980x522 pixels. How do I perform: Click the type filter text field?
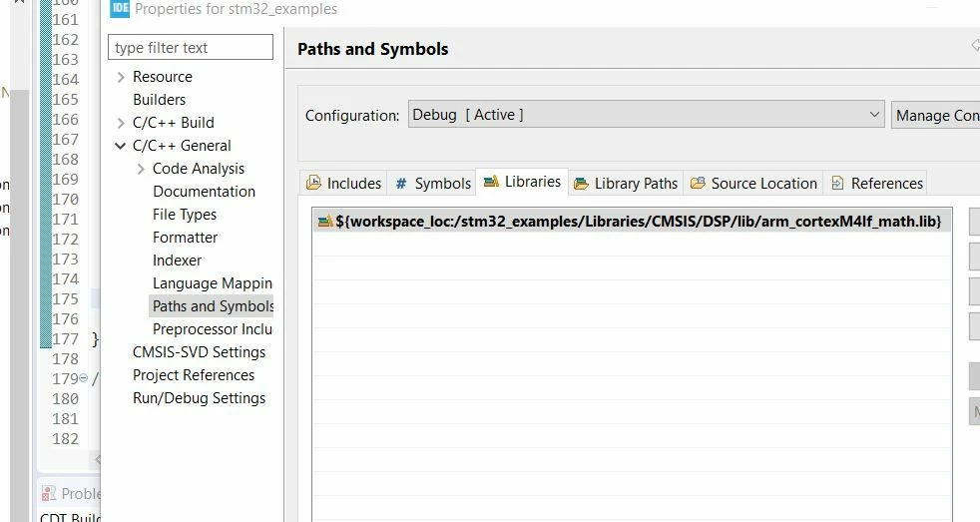190,48
